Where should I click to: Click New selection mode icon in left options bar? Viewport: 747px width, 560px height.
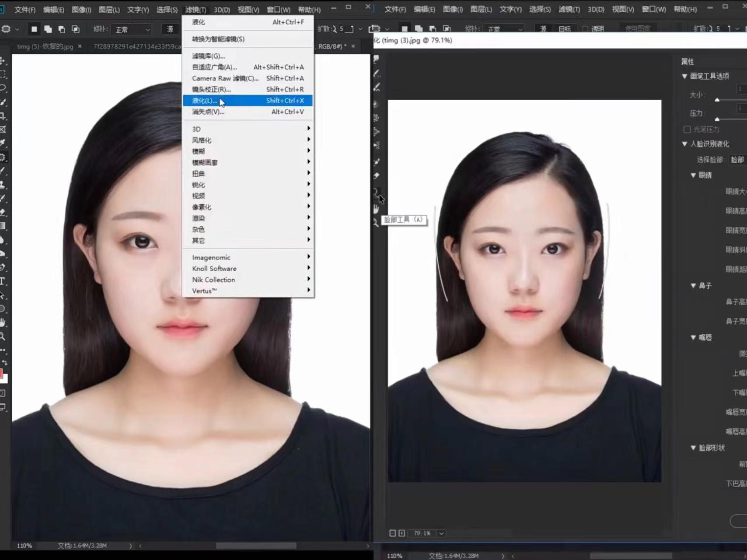pos(34,29)
